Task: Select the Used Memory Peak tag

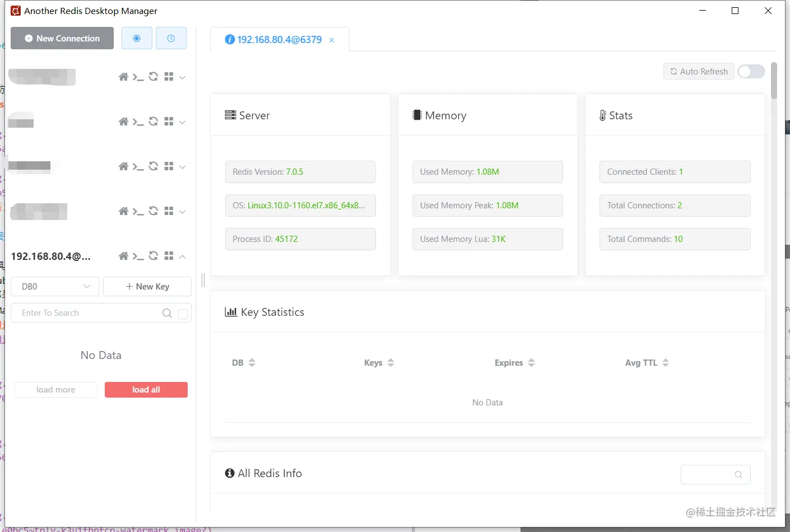Action: click(x=487, y=206)
